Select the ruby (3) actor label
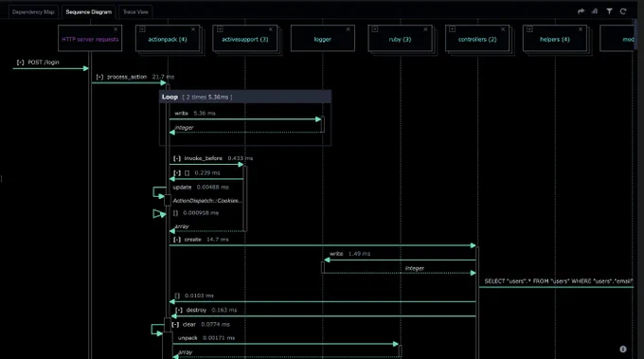The width and height of the screenshot is (644, 359). (x=400, y=40)
